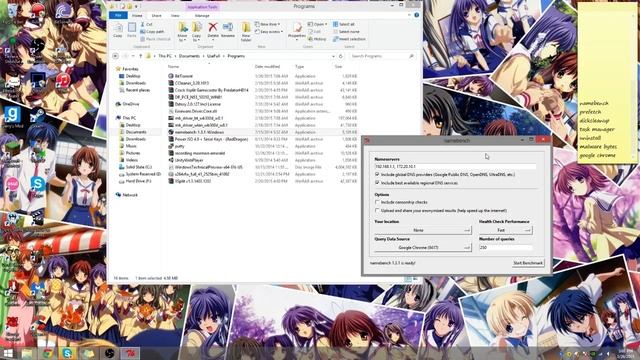Viewport: 640px width, 360px height.
Task: Open the New item dropdown
Action: (x=267, y=24)
